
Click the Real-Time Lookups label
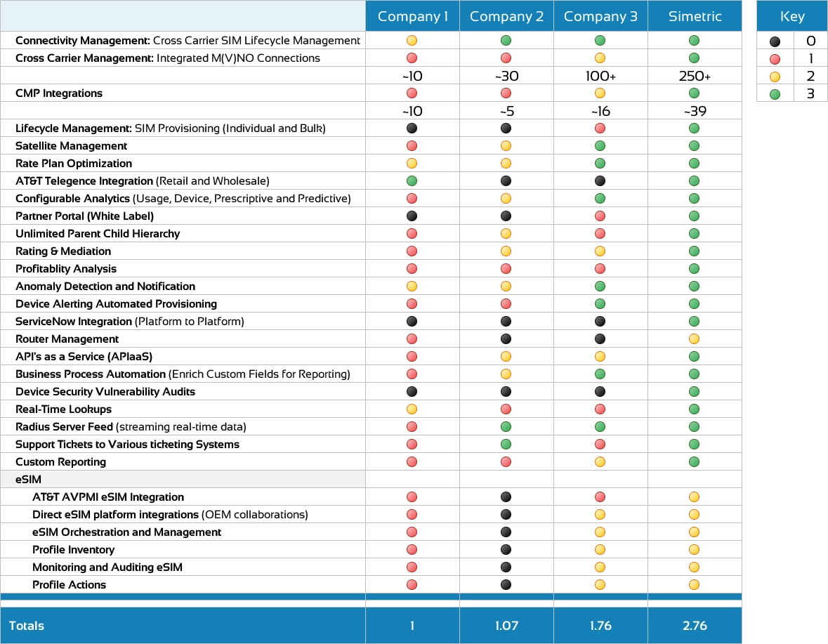(63, 409)
